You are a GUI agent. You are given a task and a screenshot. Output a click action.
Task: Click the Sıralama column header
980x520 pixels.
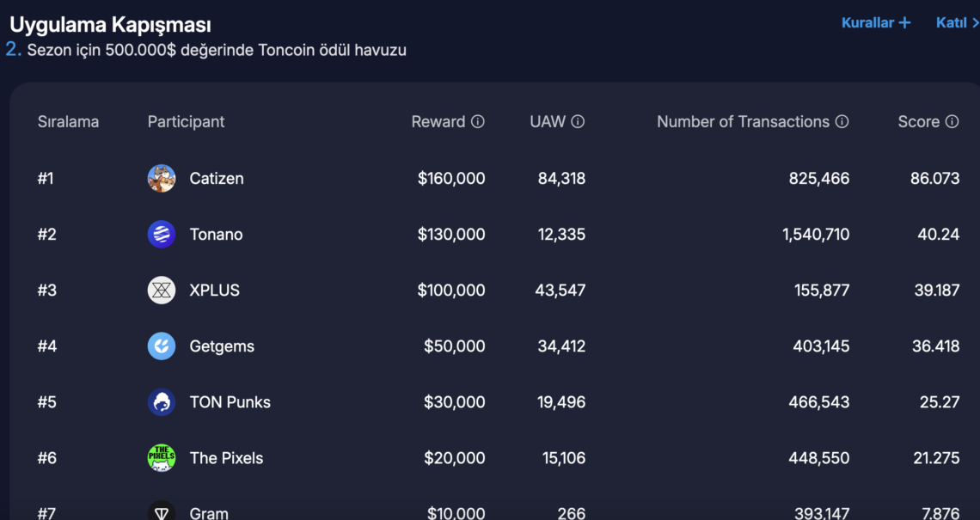point(68,122)
